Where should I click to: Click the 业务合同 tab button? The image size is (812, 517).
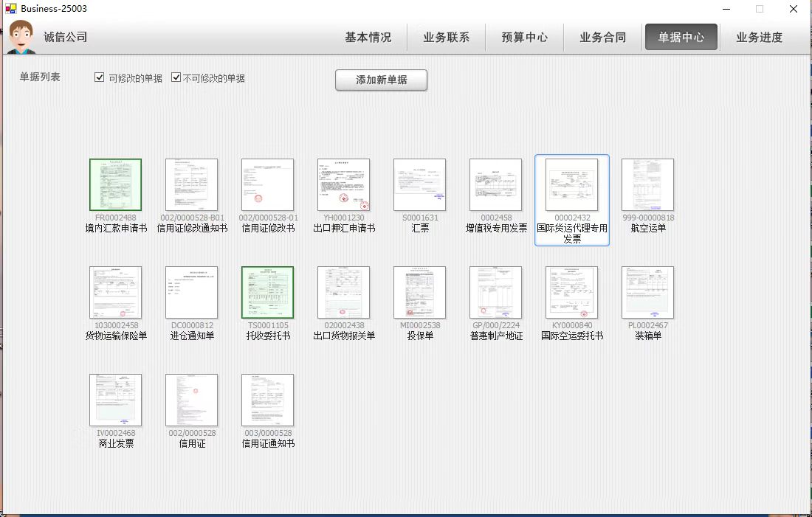(602, 38)
